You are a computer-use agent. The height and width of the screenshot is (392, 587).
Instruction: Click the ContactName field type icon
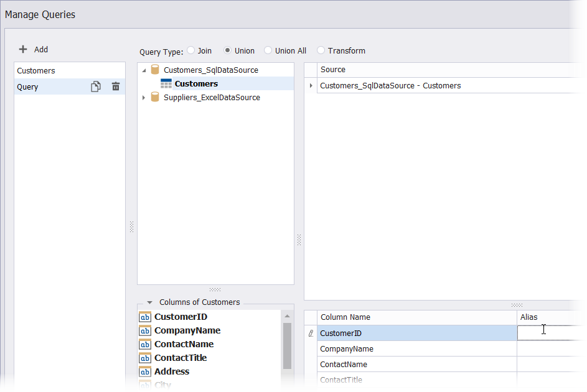pos(145,345)
